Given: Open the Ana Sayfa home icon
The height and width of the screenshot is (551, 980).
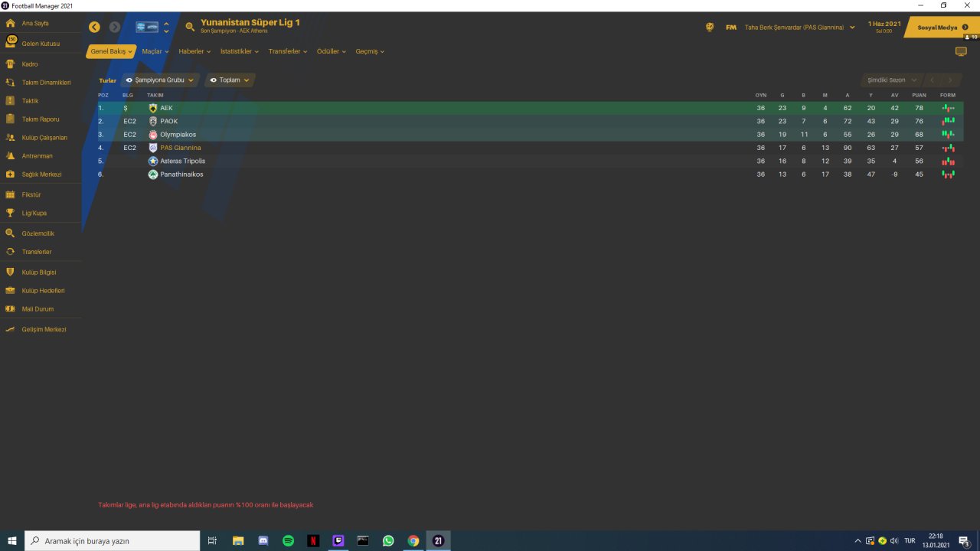Looking at the screenshot, I should [x=11, y=23].
